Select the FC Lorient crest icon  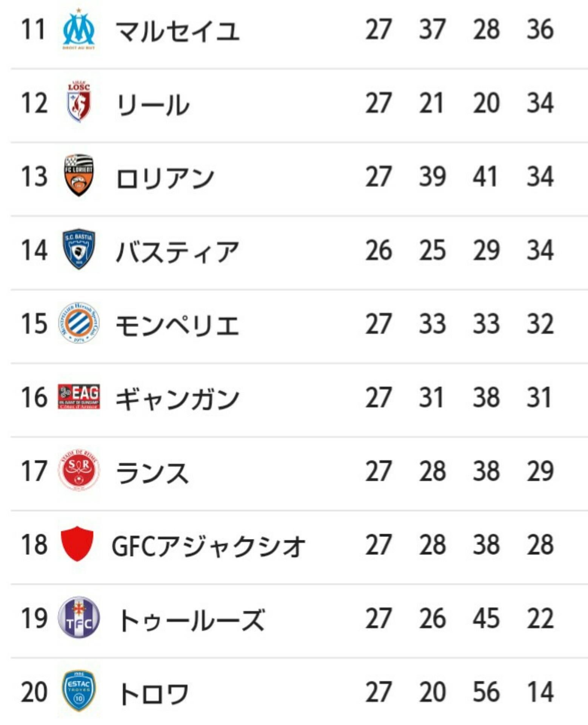point(79,175)
